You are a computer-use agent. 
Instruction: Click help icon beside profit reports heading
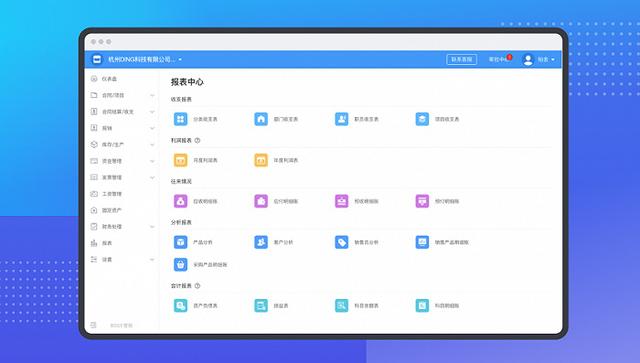pos(197,140)
